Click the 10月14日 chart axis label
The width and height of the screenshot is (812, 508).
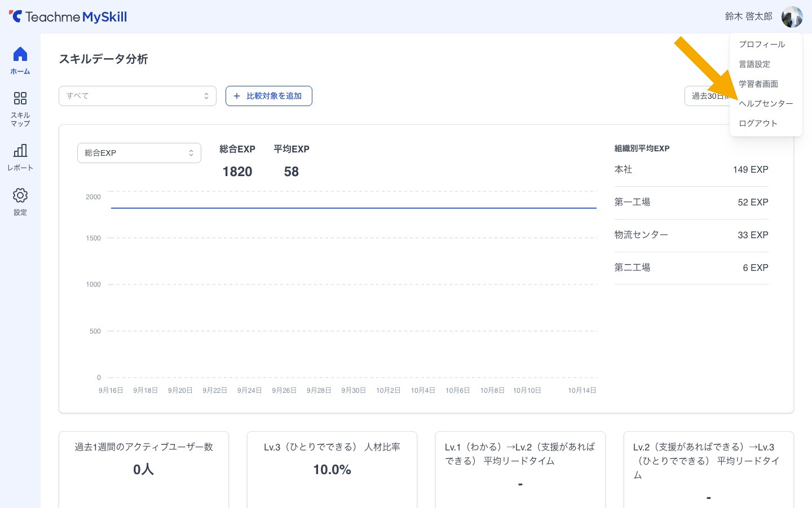582,390
